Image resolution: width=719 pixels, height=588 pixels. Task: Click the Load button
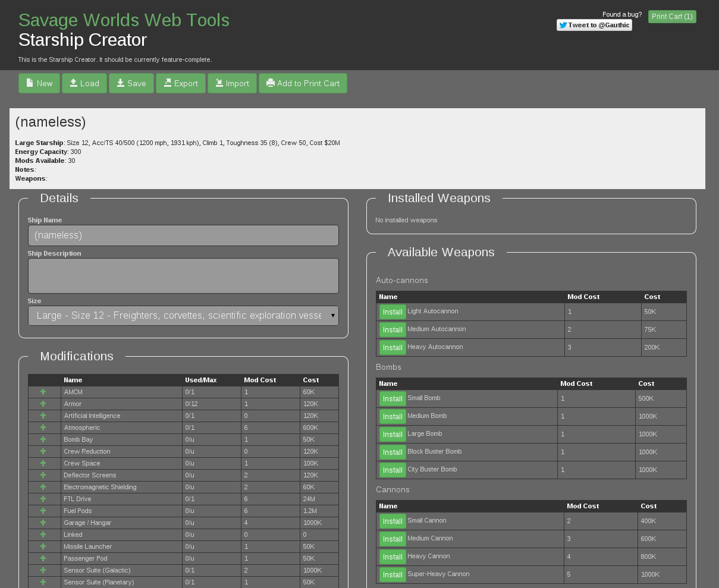(84, 83)
